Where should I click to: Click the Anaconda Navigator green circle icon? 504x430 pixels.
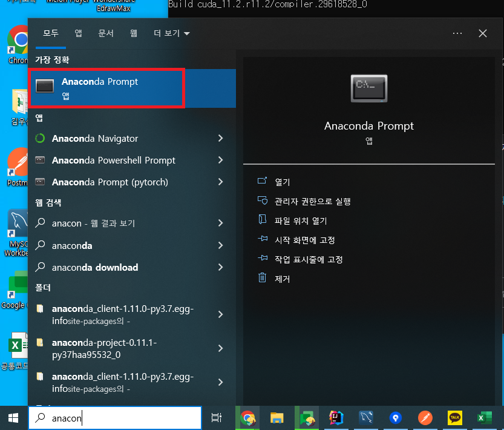[x=40, y=139]
